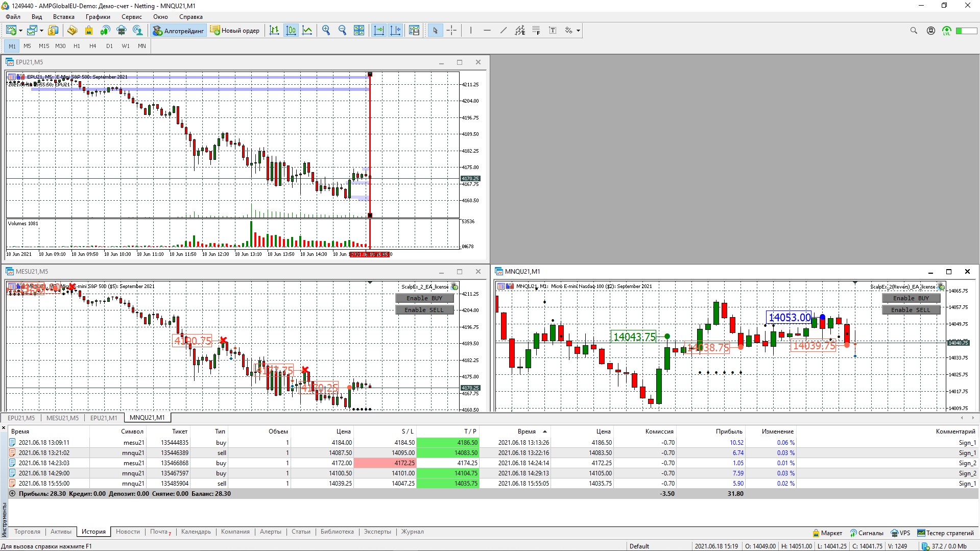
Task: Open the Справка menu
Action: pyautogui.click(x=191, y=17)
